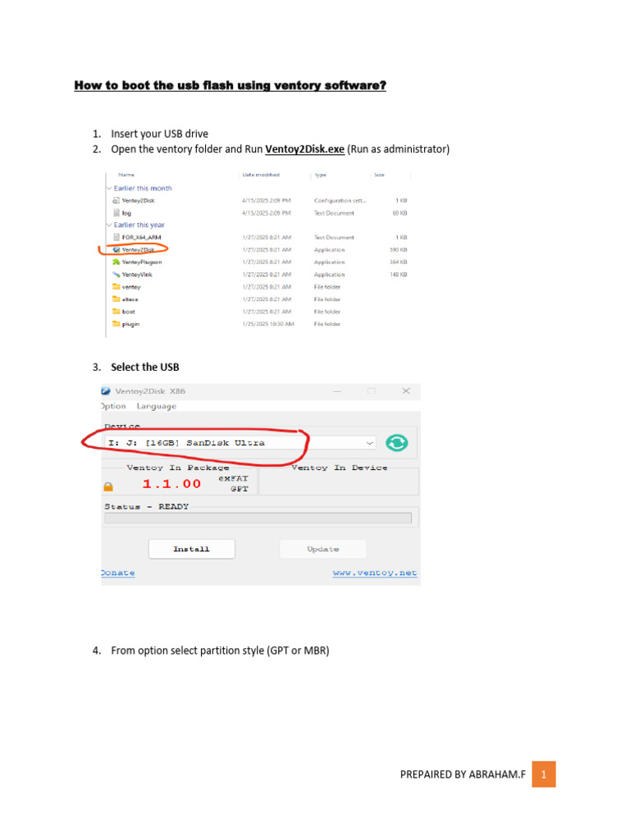Open the www.ventoy.net link
Screen dimensions: 630x840
pyautogui.click(x=375, y=573)
